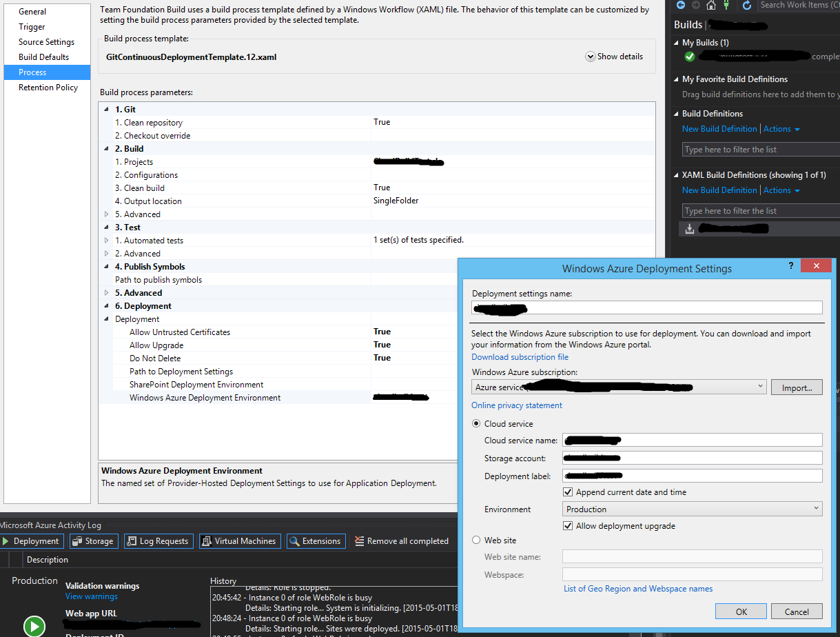This screenshot has width=840, height=637.
Task: Click the Storage account field
Action: (693, 458)
